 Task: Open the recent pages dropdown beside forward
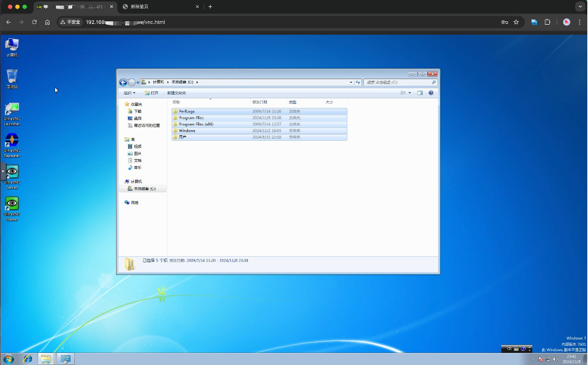(138, 82)
